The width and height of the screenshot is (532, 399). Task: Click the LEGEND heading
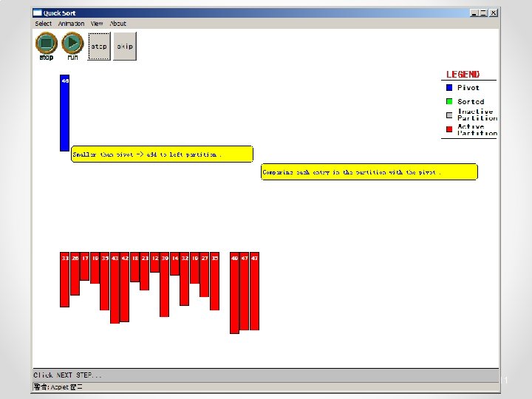463,75
